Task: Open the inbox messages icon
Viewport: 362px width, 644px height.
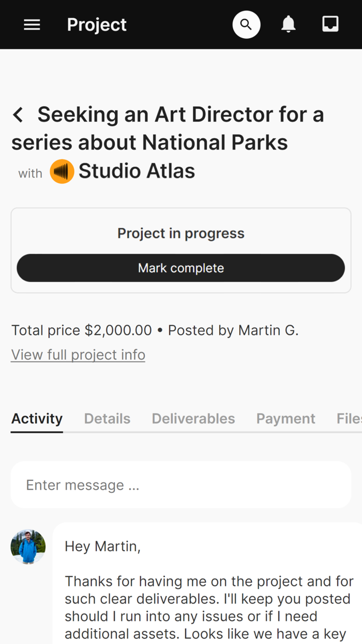Action: click(x=330, y=24)
